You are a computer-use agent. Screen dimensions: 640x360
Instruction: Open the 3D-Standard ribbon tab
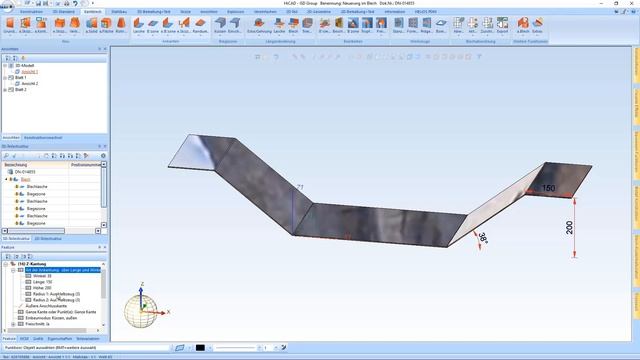click(x=64, y=12)
